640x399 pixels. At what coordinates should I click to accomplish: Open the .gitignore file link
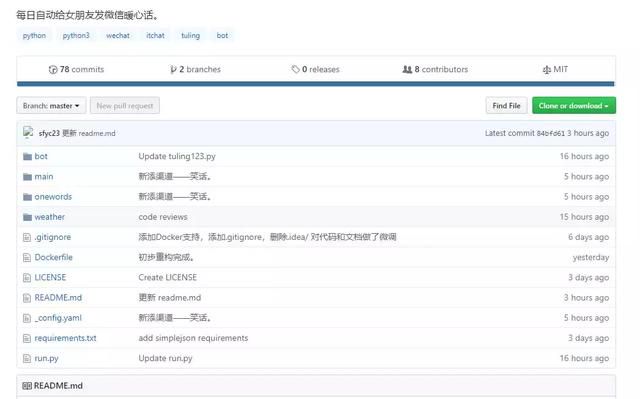tap(53, 237)
